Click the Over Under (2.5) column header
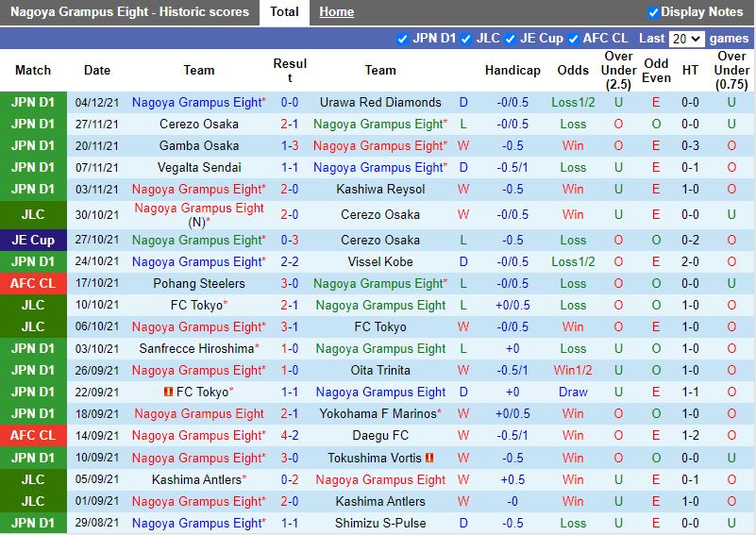 (x=618, y=71)
